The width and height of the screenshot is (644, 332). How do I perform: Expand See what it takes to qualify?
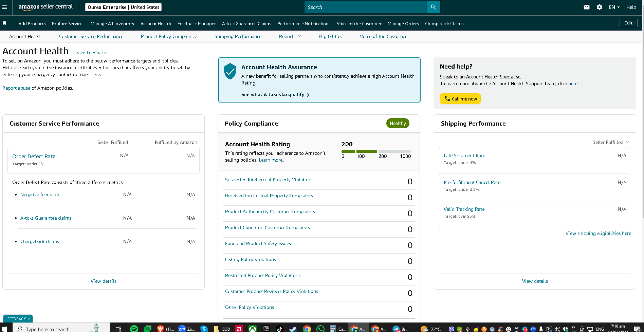[x=275, y=94]
